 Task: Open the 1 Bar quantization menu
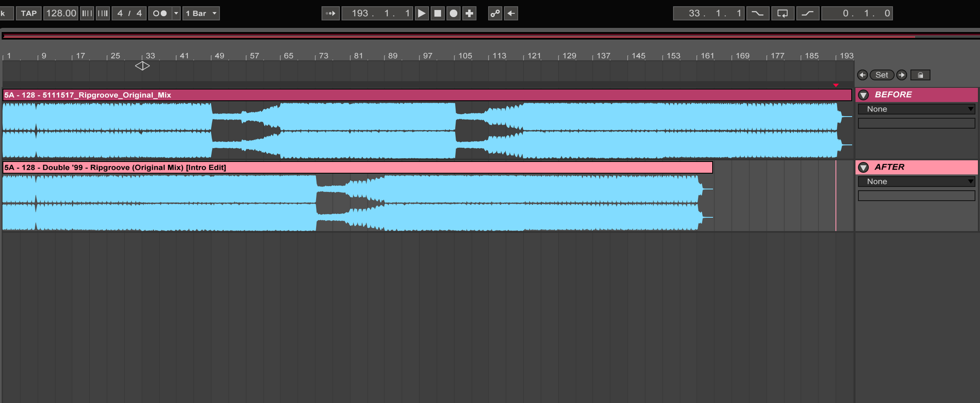click(x=201, y=13)
